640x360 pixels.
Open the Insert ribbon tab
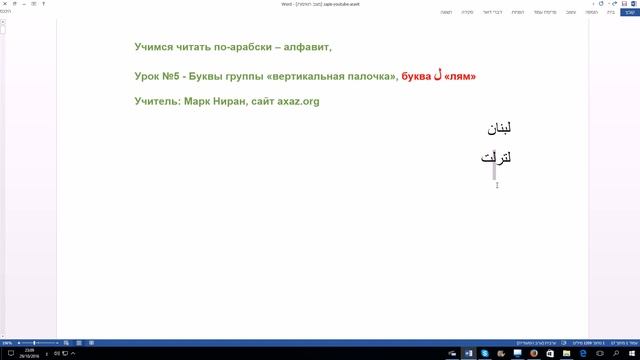point(591,12)
